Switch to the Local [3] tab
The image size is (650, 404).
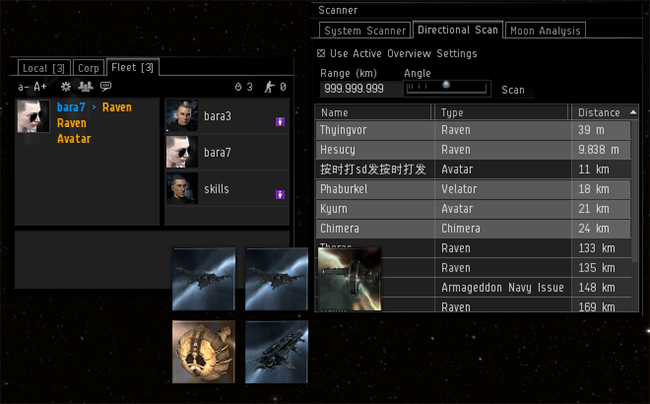(44, 68)
